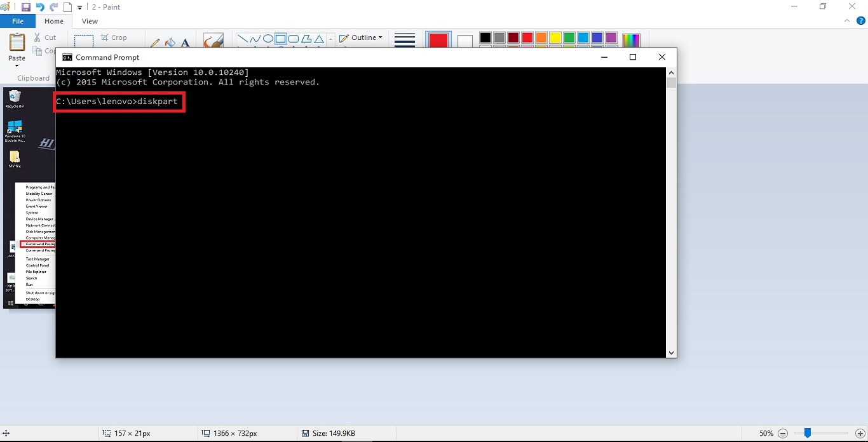Pick the Curve shape

tap(255, 39)
